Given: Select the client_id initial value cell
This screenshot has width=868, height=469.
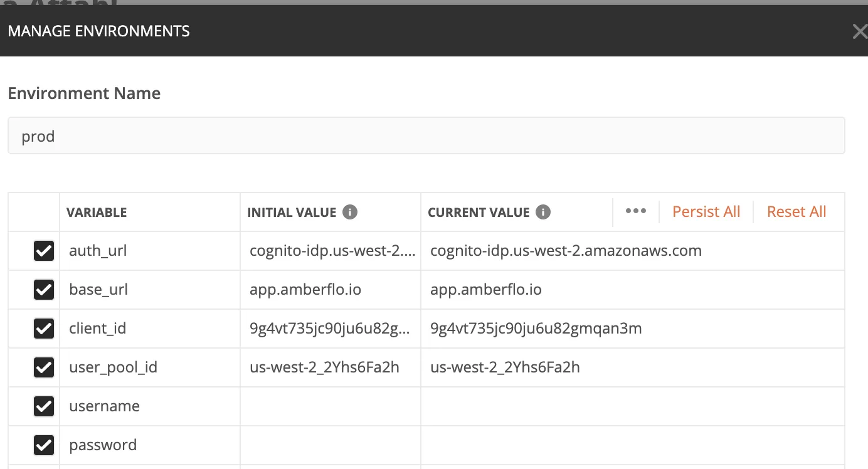Looking at the screenshot, I should [331, 329].
